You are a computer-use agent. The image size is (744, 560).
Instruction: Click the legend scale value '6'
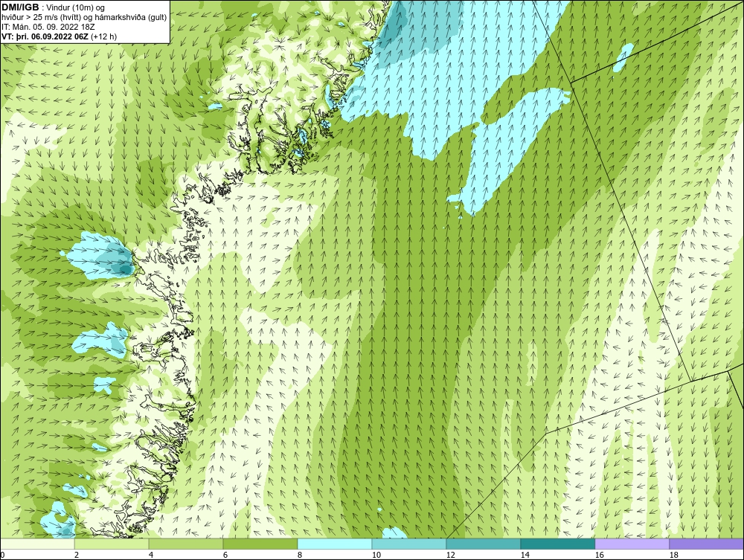click(x=225, y=555)
